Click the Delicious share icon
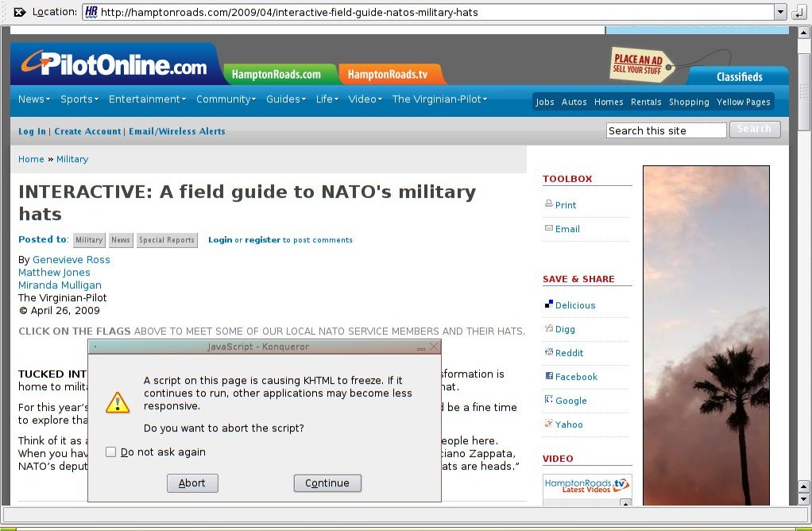 coord(548,304)
